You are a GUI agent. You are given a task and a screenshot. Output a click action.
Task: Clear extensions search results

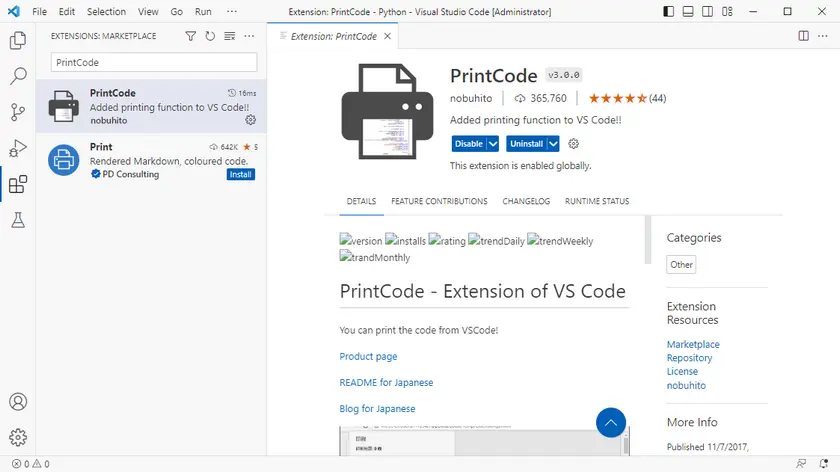point(229,36)
